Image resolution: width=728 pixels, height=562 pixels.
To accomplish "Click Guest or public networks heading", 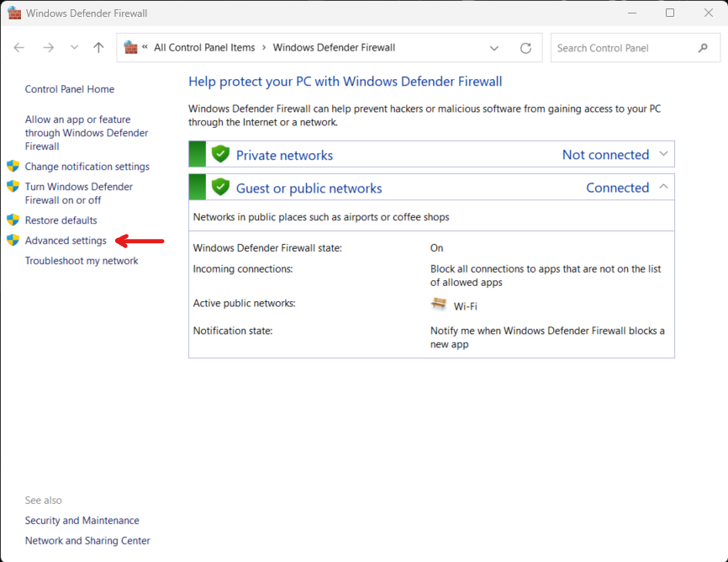I will pos(309,188).
